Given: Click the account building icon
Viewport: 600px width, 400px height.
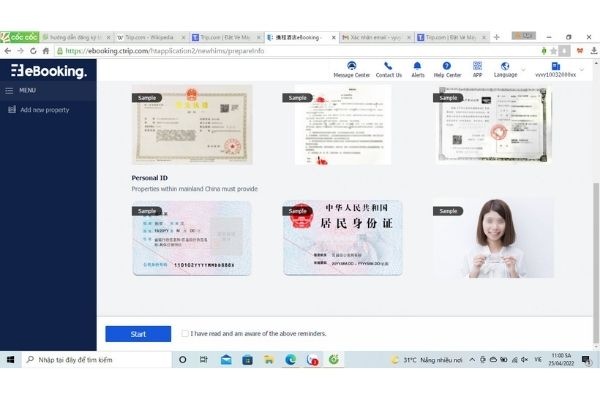Looking at the screenshot, I should [x=556, y=66].
